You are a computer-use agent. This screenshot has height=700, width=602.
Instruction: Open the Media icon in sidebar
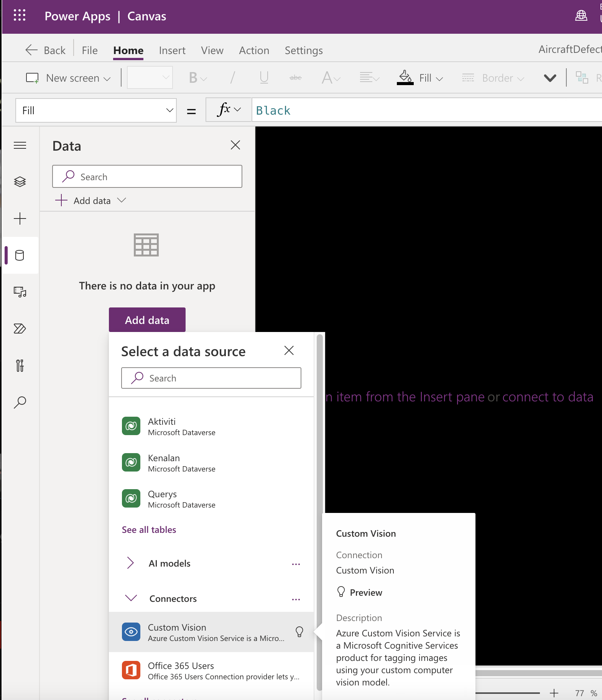(x=20, y=292)
